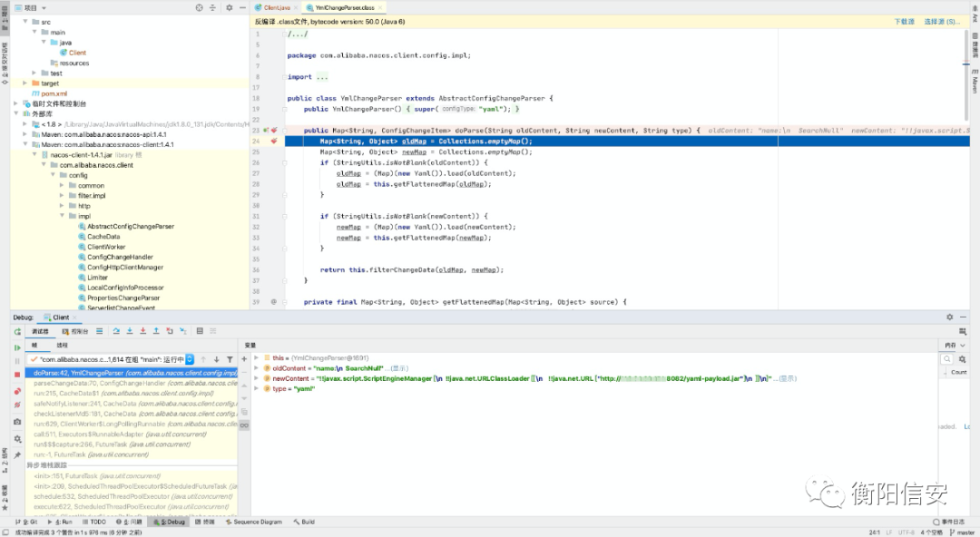Rerun the Client debug session

[17, 331]
